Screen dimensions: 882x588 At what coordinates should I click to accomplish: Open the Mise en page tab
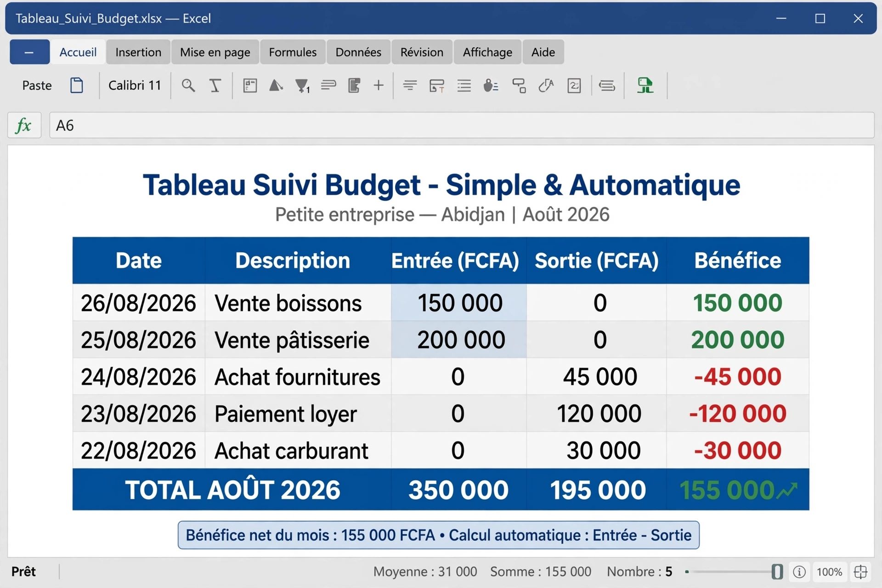pos(215,52)
